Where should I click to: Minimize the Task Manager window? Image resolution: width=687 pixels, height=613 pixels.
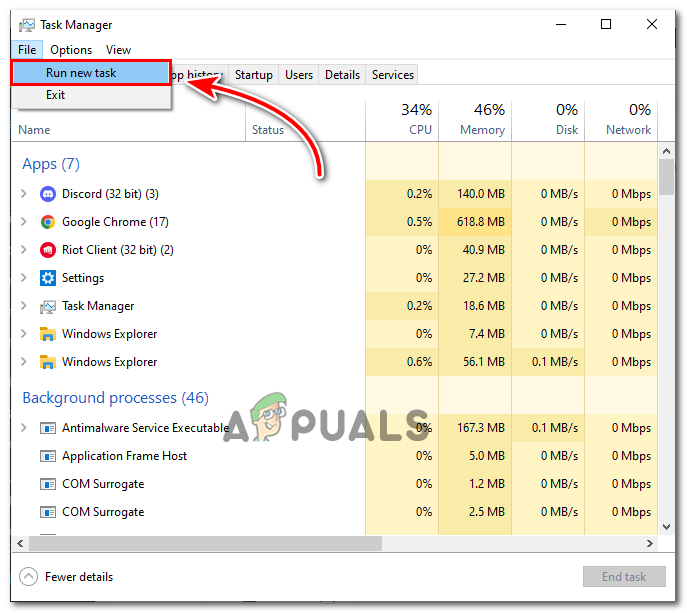(x=561, y=25)
